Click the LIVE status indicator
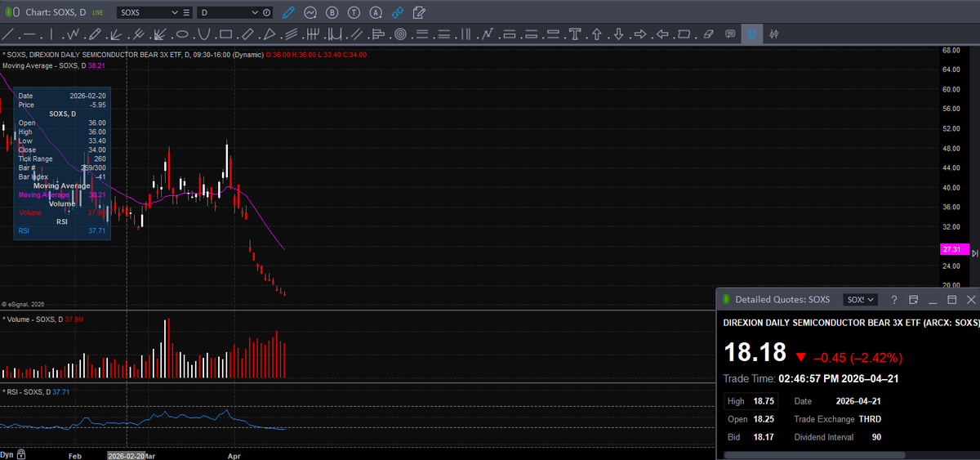980x460 pixels. 98,14
